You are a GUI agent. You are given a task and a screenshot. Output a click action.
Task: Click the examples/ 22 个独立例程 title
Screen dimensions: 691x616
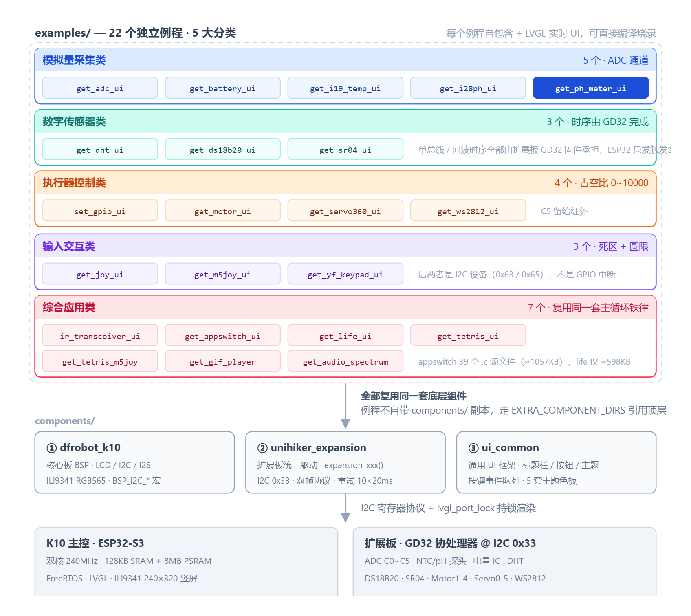pos(136,33)
